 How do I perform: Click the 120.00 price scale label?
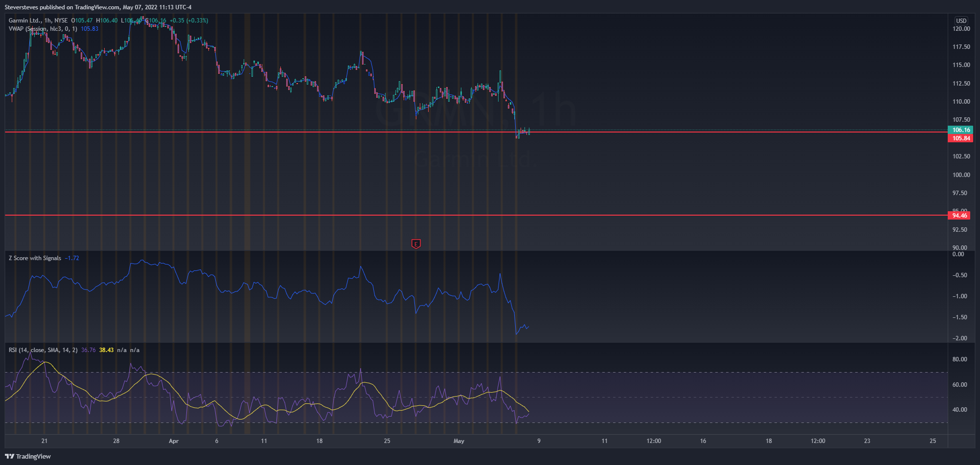[961, 29]
